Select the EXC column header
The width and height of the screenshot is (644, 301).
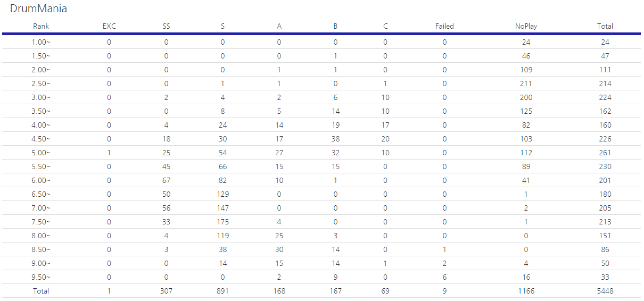pos(109,26)
